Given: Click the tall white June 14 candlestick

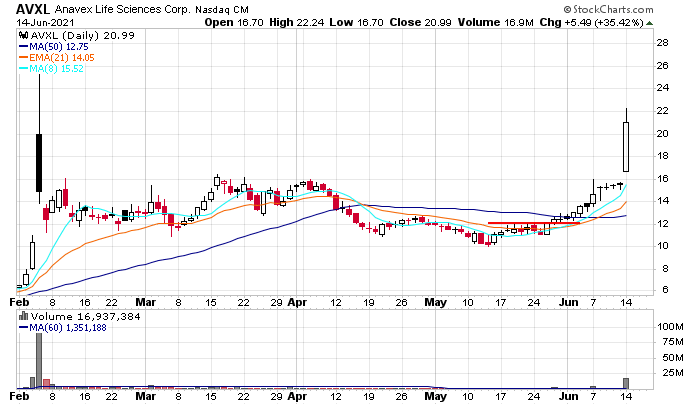Looking at the screenshot, I should 626,147.
